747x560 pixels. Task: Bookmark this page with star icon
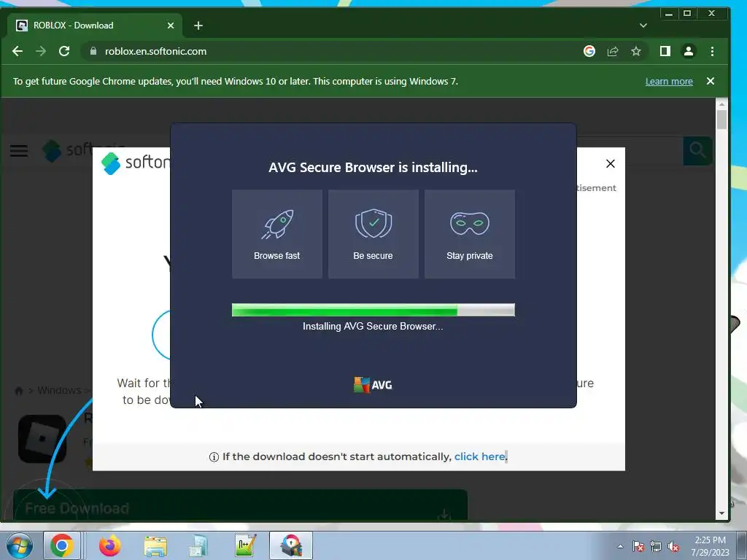pyautogui.click(x=636, y=52)
